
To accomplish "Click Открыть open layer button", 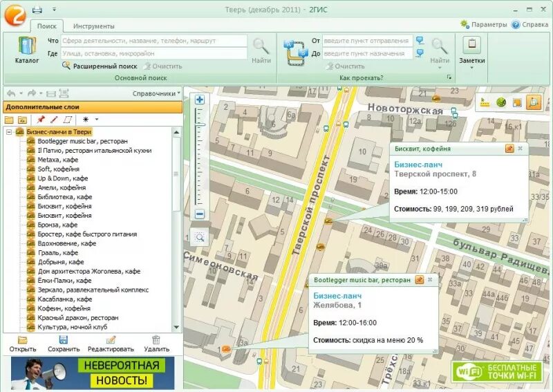I will (x=23, y=344).
